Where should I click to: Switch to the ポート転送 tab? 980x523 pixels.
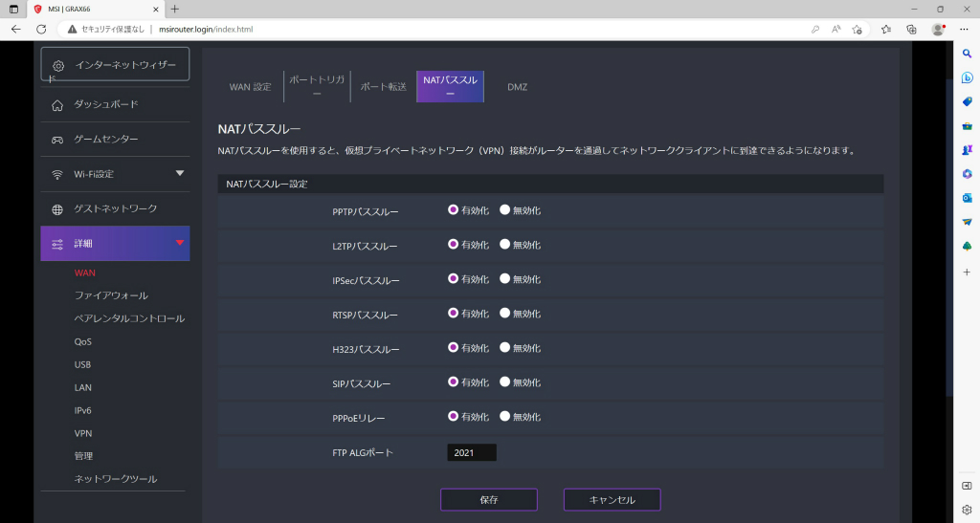click(383, 87)
